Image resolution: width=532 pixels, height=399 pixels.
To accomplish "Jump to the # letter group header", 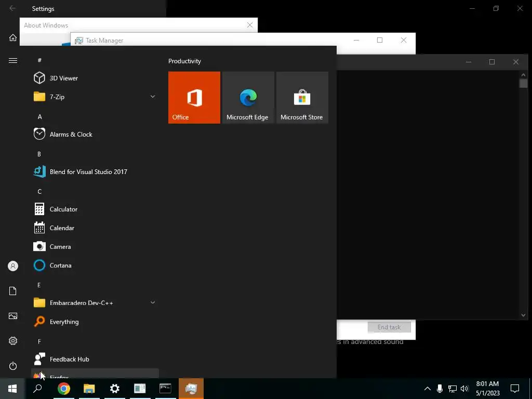I will click(39, 60).
